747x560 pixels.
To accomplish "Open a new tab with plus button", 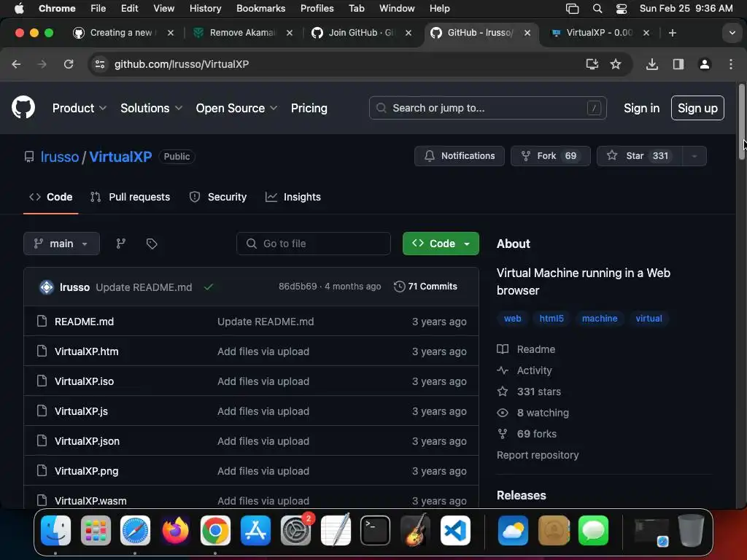I will tap(672, 32).
